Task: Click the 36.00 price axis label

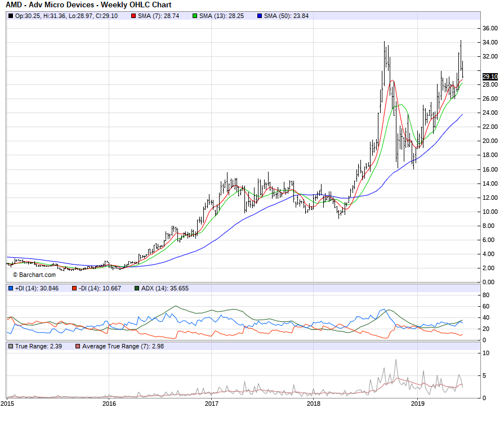Action: (x=490, y=28)
